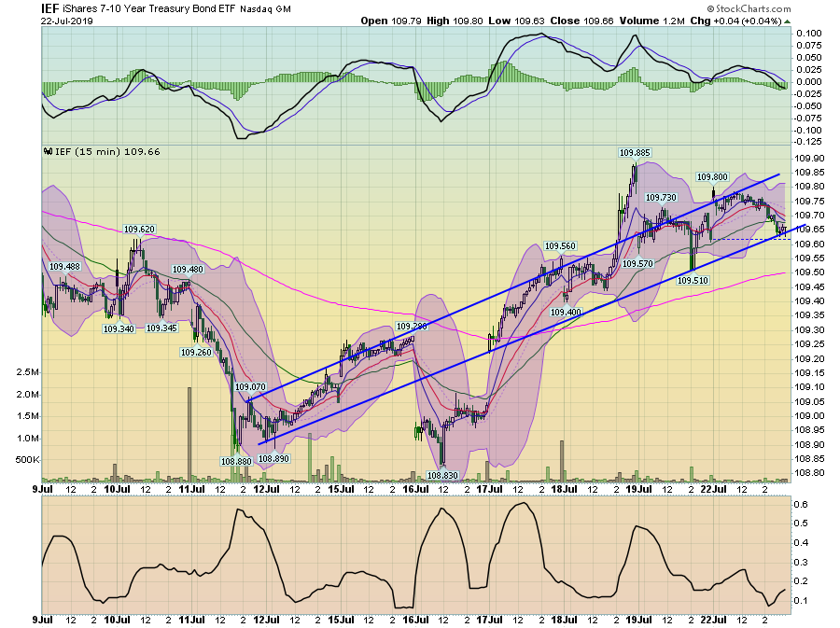Click the 109.730 annotation near the upper band
Screen dimensions: 840x628
[x=661, y=197]
